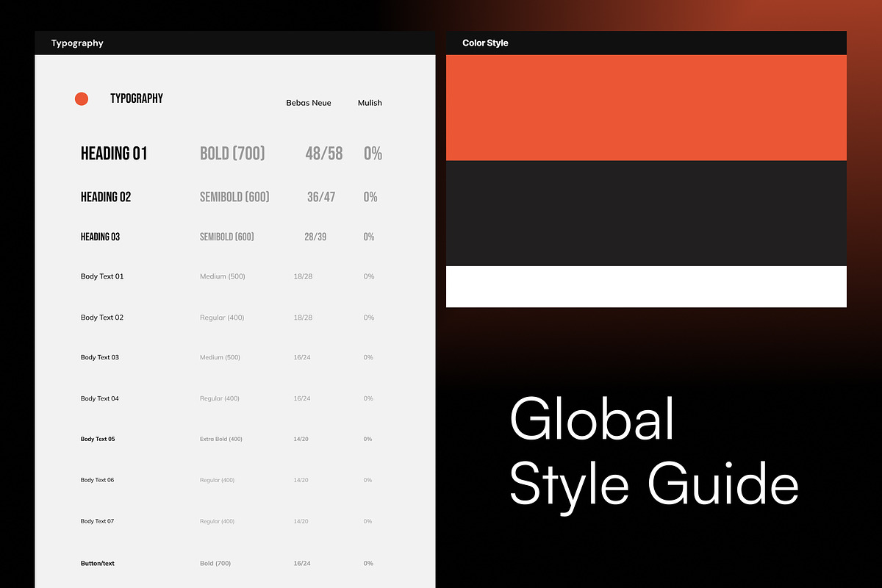Click 14/20 in the Body Text 07 row
Image resolution: width=882 pixels, height=588 pixels.
pos(301,521)
